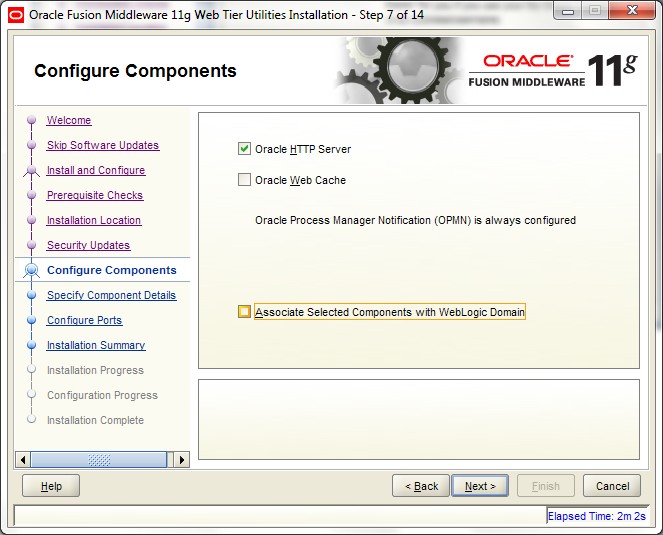Select the Installation Location step link
This screenshot has height=535, width=663.
click(93, 221)
